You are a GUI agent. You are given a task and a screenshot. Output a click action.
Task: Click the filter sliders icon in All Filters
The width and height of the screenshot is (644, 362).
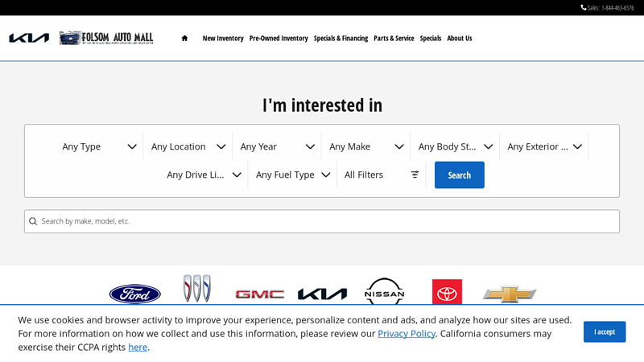pos(415,175)
